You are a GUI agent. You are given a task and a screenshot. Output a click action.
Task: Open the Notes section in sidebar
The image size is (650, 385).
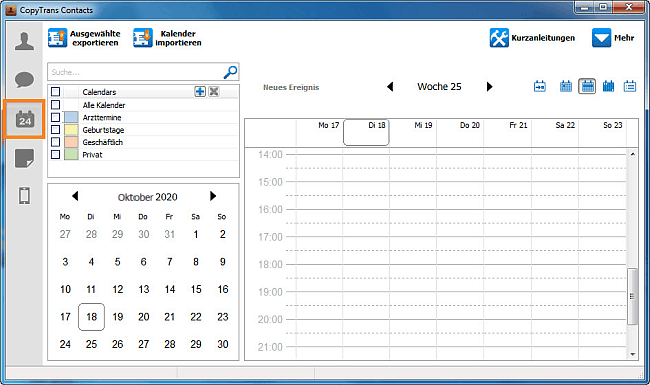[24, 158]
